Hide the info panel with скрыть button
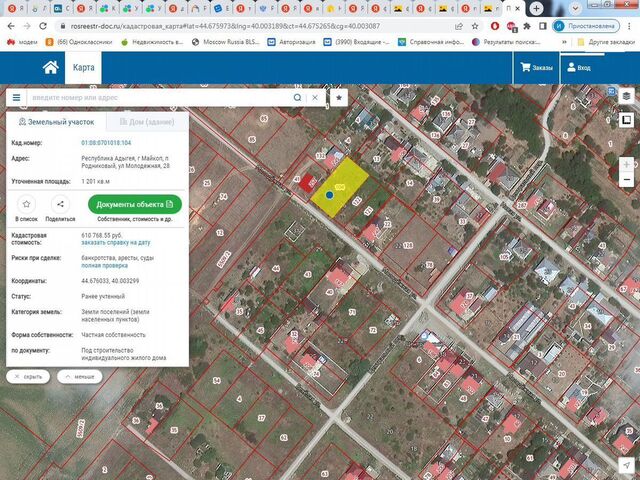Screen dimensions: 640x480 [28, 376]
